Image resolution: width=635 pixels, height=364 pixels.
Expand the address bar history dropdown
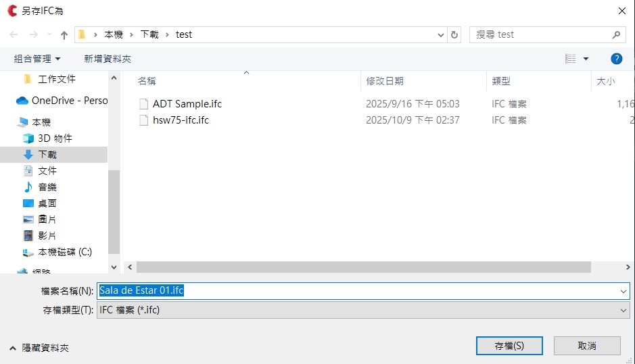[x=441, y=35]
